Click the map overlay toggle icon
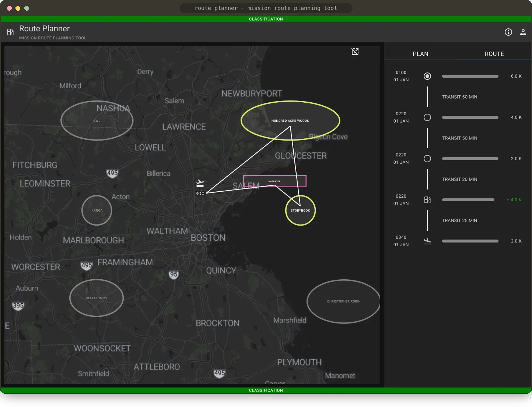532x407 pixels. tap(355, 52)
